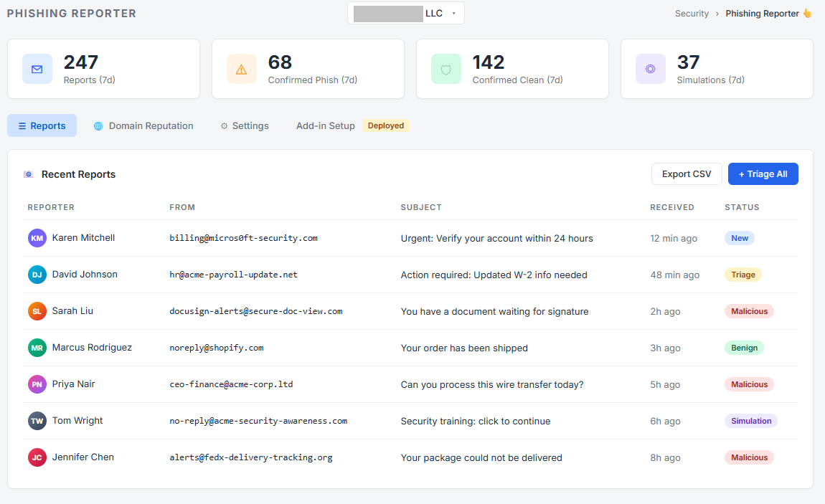Click the envelope icon on the Reports card
Image resolution: width=825 pixels, height=504 pixels.
[37, 69]
